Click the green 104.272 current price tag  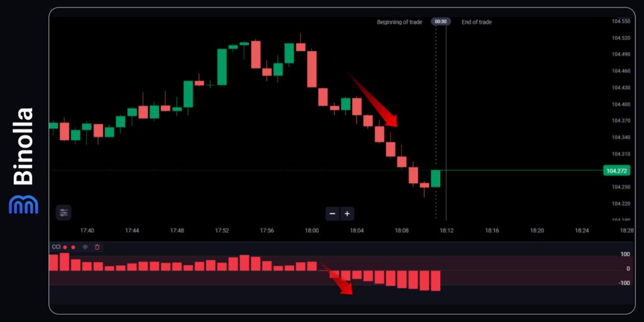(x=616, y=170)
